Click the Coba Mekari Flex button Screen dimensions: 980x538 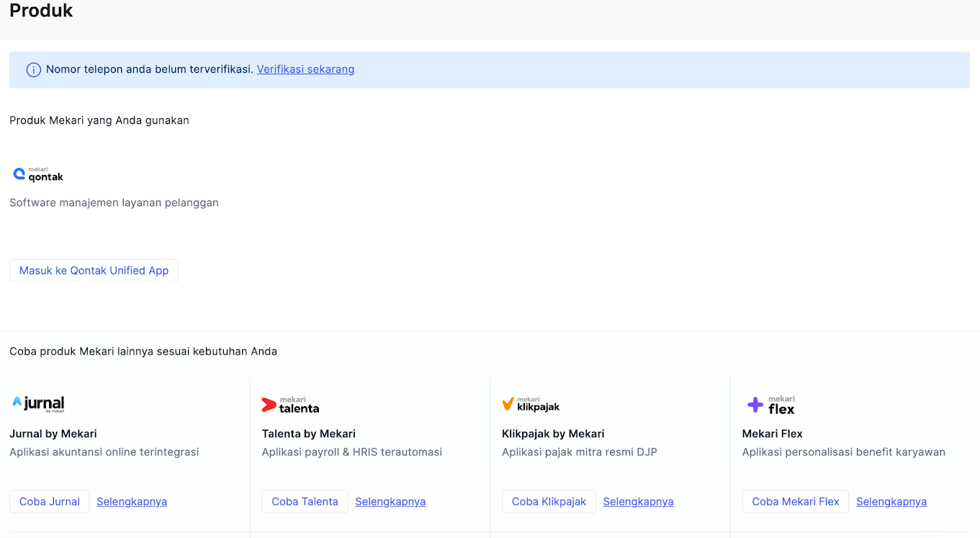796,501
